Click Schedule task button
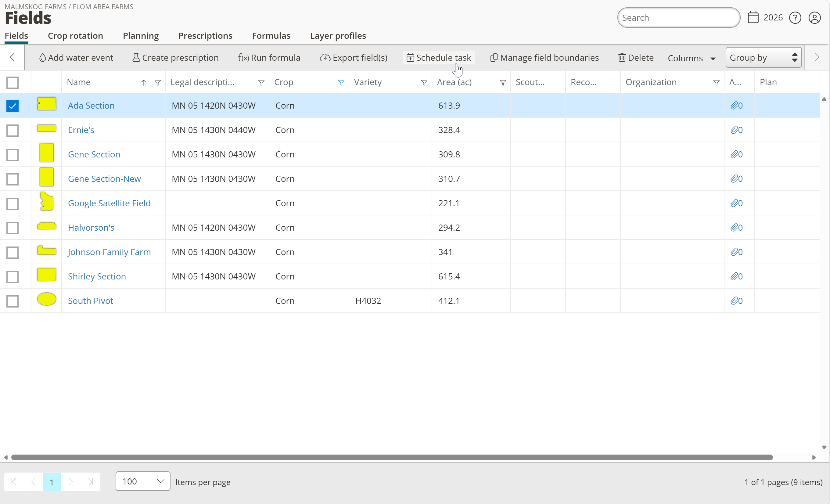 (x=439, y=58)
